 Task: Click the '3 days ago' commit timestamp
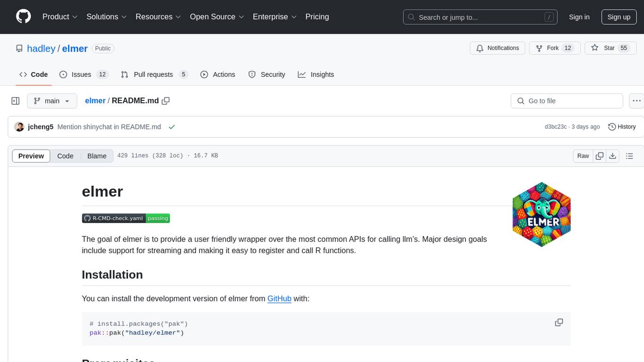585,127
